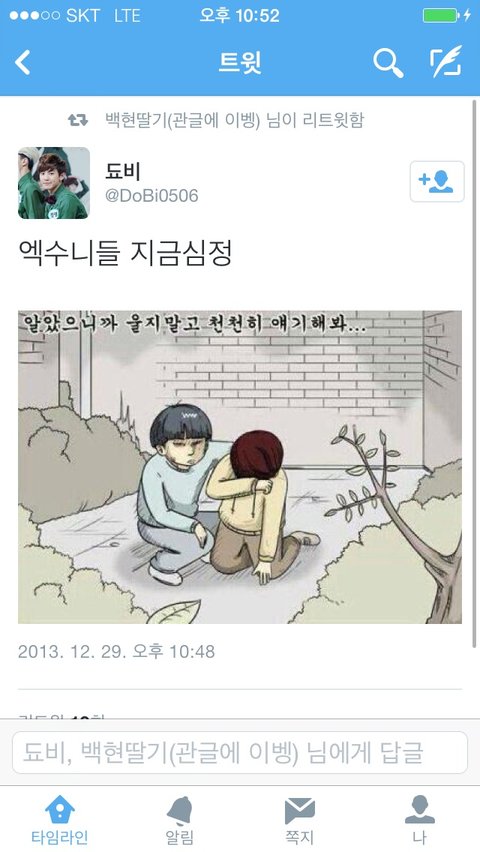Image resolution: width=480 pixels, height=852 pixels.
Task: Follow 됴비 with the add-user button
Action: click(x=437, y=181)
